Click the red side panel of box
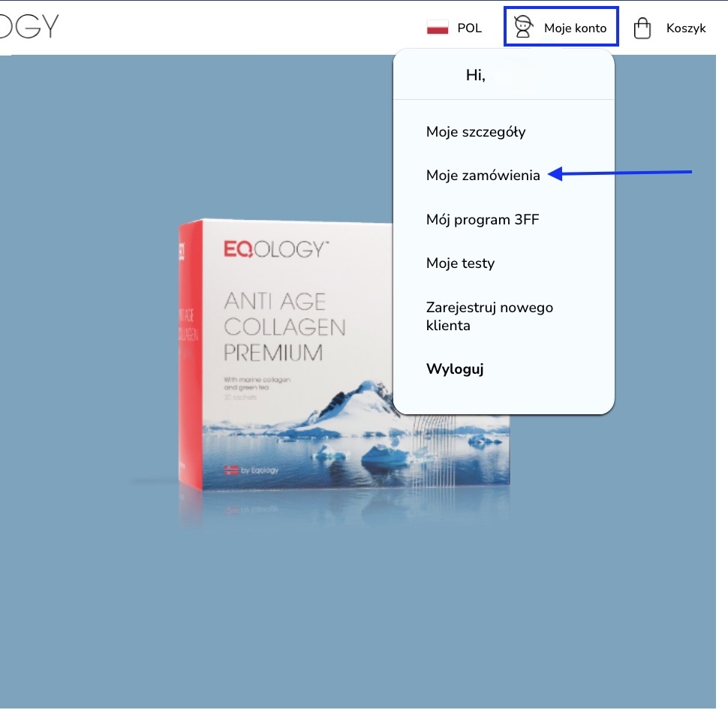Viewport: 728px width, 725px height. [191, 355]
